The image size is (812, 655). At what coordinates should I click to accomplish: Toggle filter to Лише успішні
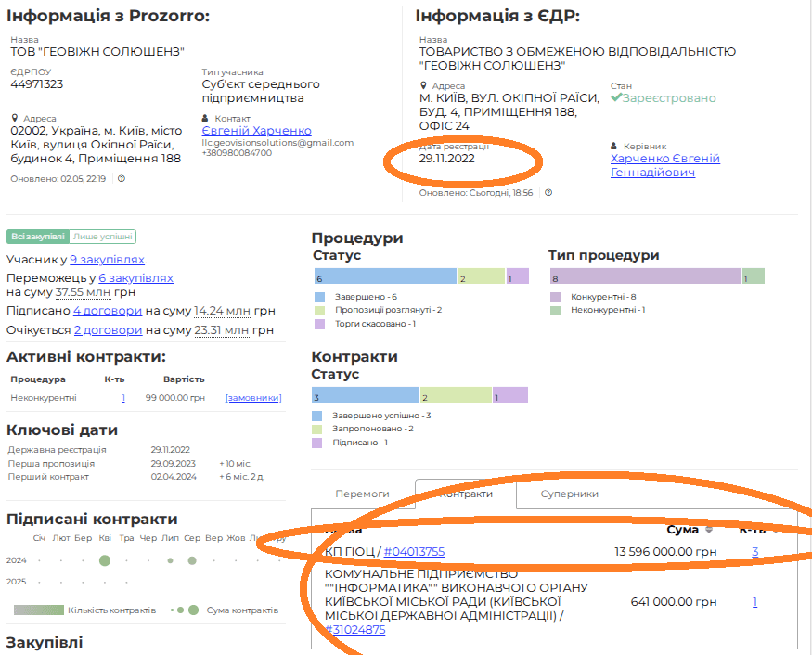point(103,237)
